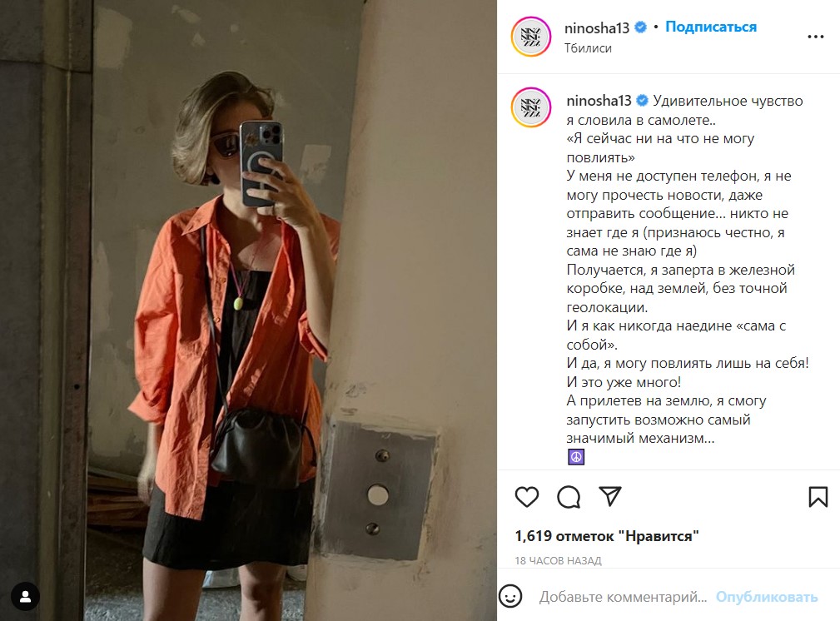
Task: Click the peace symbol emoji in caption
Action: click(x=576, y=457)
